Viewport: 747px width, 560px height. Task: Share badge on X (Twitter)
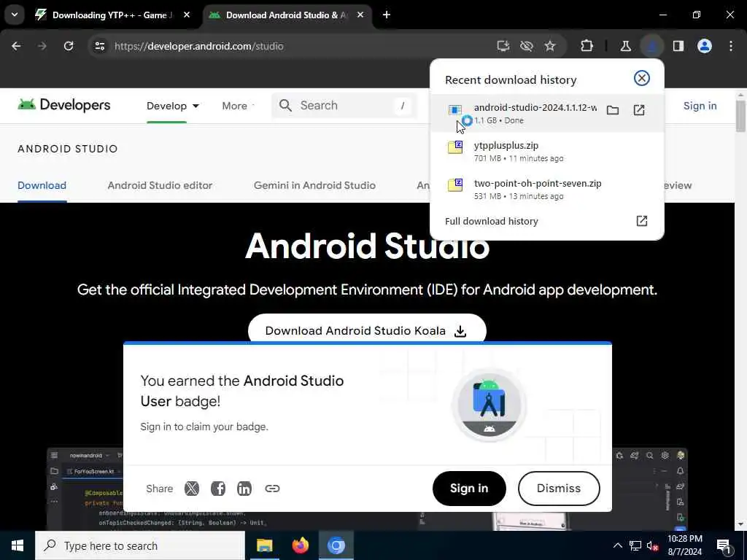pyautogui.click(x=192, y=489)
